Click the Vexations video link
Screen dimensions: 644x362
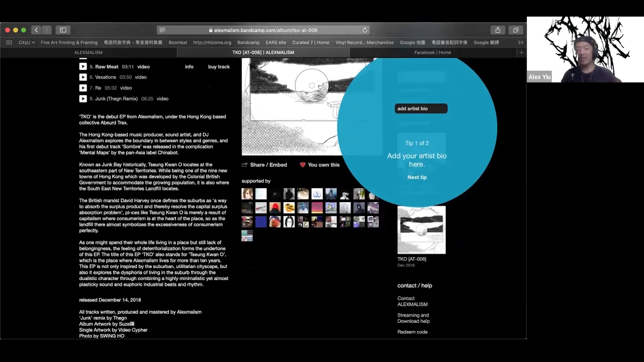[x=140, y=77]
